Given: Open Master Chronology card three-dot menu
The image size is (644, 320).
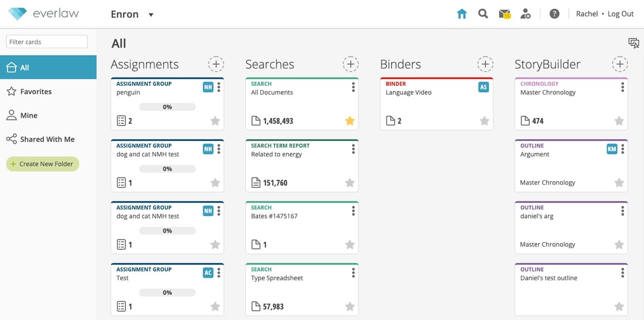Looking at the screenshot, I should coord(623,87).
